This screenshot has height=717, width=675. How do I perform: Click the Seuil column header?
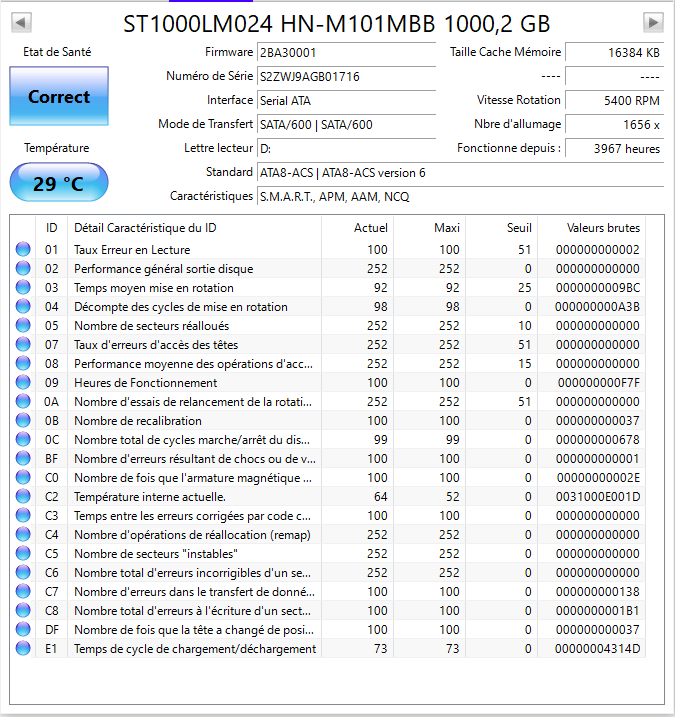[502, 227]
